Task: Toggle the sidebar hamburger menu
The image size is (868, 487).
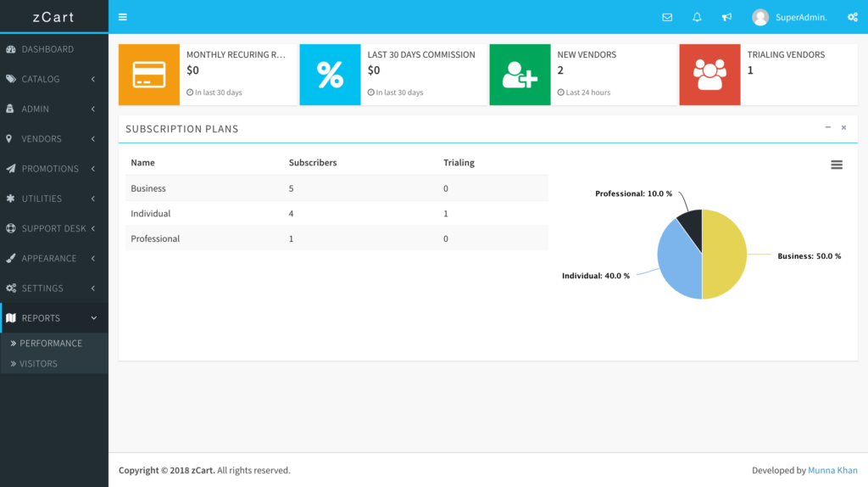Action: coord(123,17)
